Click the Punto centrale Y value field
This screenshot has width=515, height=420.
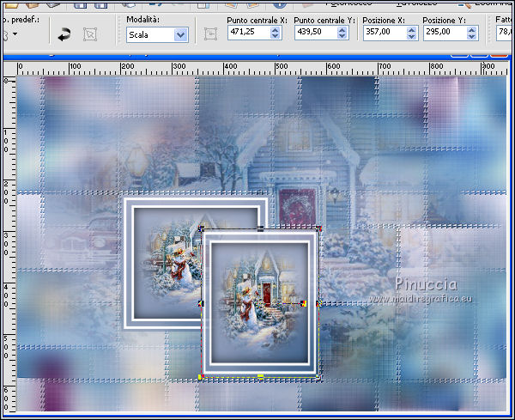click(316, 32)
